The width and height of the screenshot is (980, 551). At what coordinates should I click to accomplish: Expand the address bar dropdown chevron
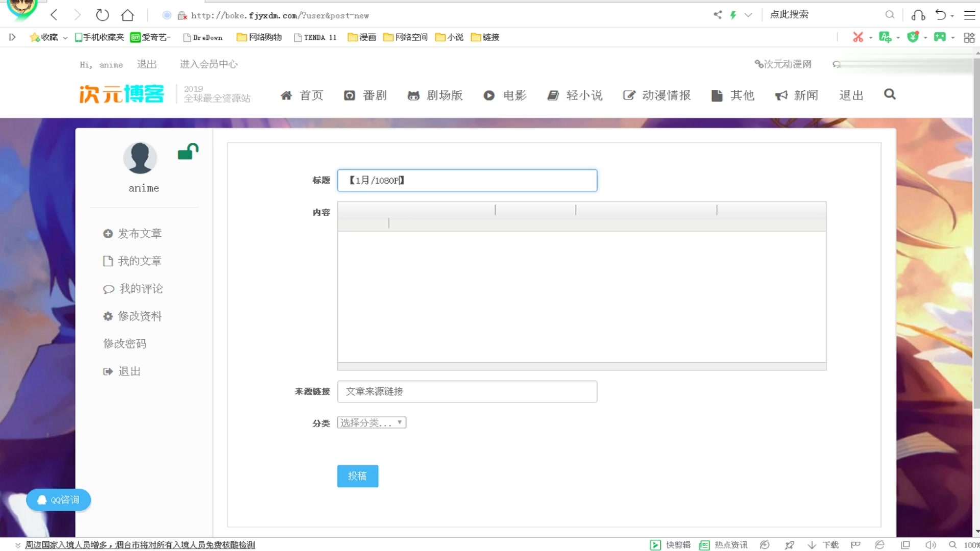coord(748,15)
